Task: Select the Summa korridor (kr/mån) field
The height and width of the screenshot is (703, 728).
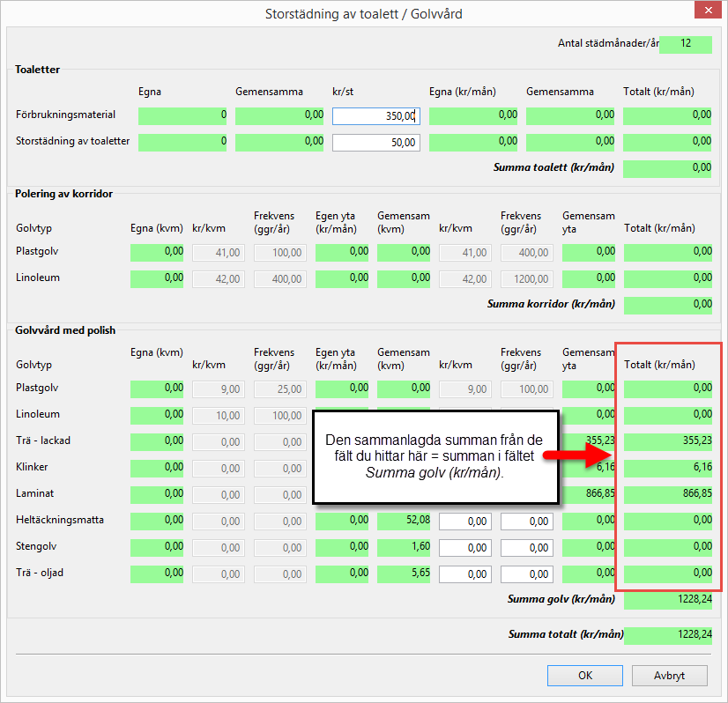Action: point(667,305)
